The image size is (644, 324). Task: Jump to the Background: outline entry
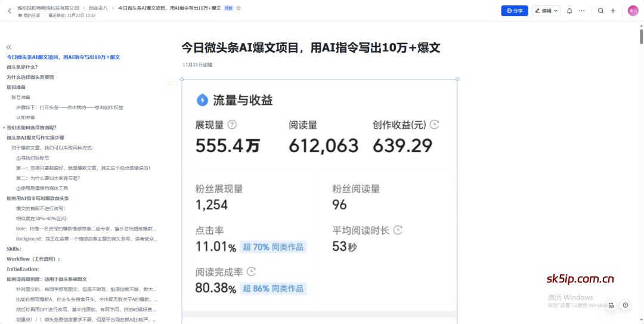[x=86, y=239]
